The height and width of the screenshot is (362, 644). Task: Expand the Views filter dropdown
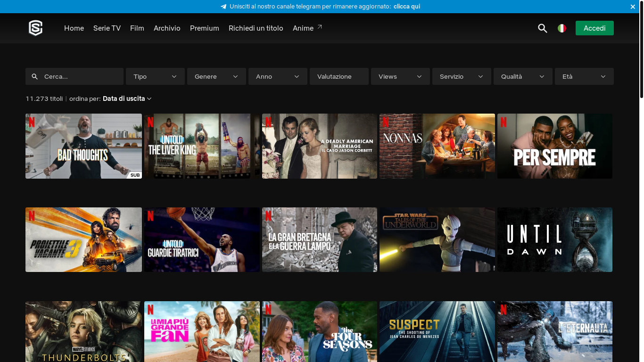click(400, 76)
